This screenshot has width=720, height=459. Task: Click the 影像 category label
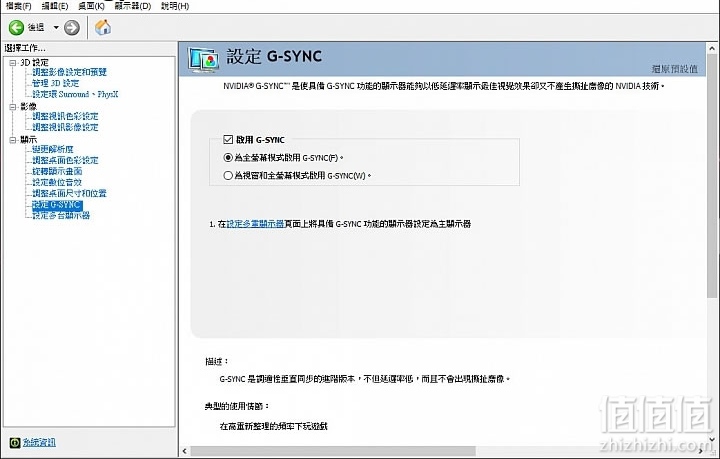(x=28, y=106)
